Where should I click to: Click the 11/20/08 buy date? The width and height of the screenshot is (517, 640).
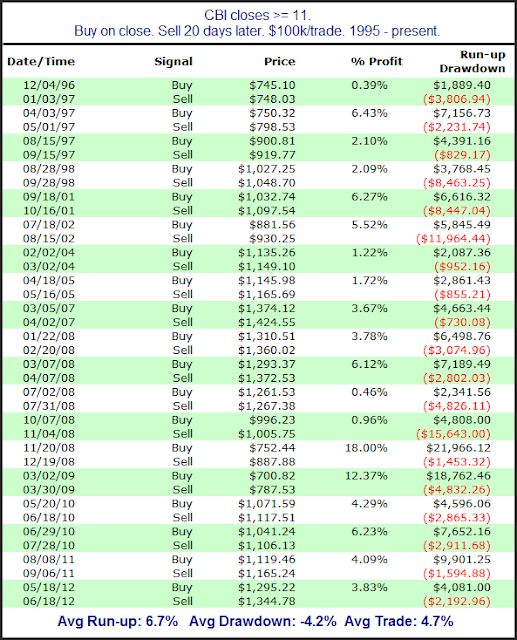[49, 448]
